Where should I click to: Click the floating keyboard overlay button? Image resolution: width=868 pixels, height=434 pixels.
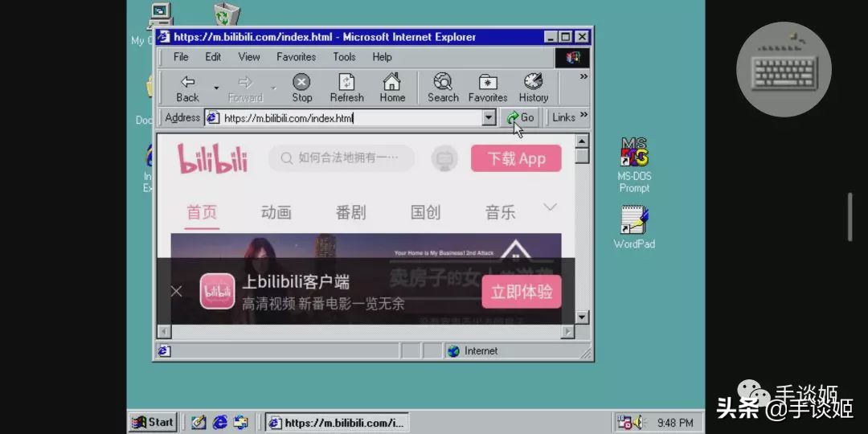click(784, 70)
